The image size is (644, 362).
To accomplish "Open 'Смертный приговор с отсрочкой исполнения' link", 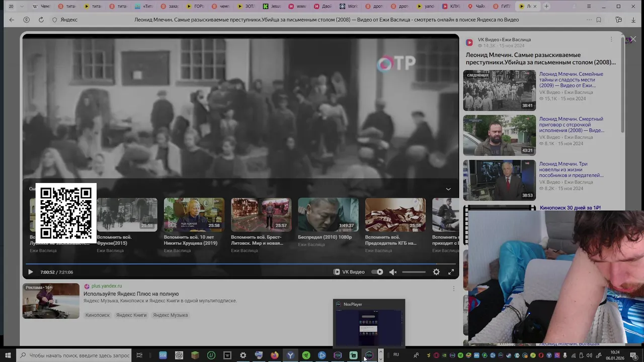I will [x=572, y=125].
